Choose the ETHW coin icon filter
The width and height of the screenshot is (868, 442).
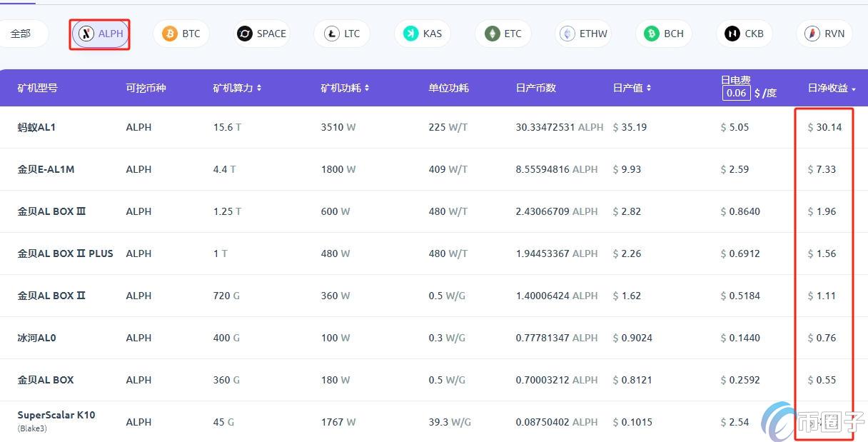point(567,34)
